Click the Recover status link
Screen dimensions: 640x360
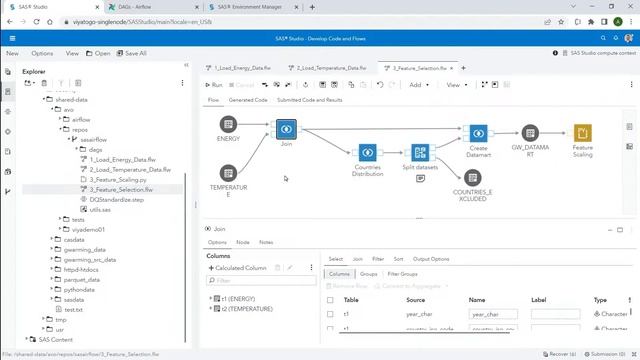pyautogui.click(x=560, y=354)
